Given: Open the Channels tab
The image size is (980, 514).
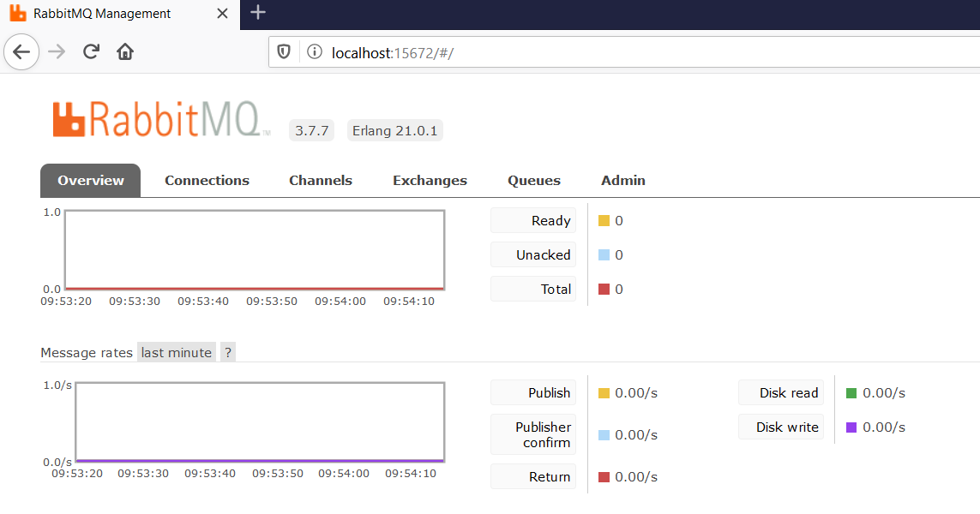Looking at the screenshot, I should (x=321, y=181).
